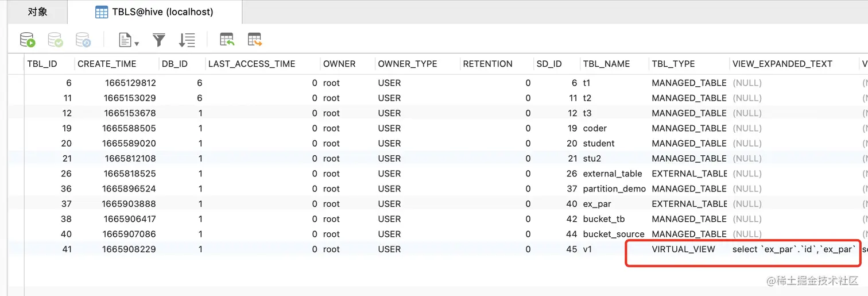Click the CREATE_TIME column header
The image size is (868, 296).
pos(107,64)
